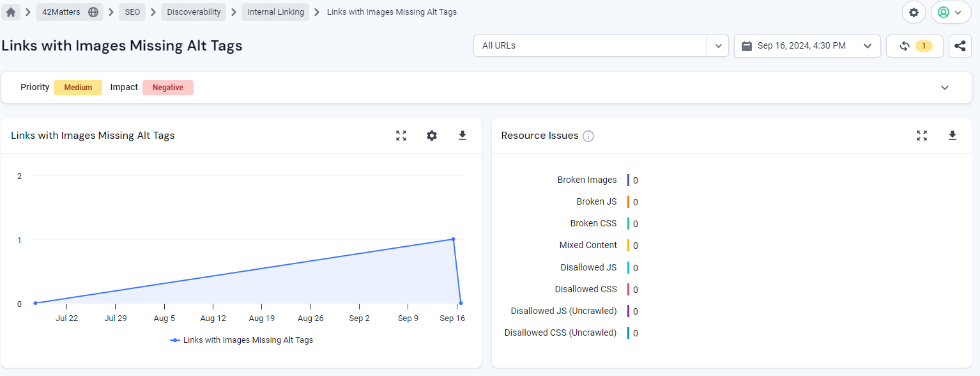The height and width of the screenshot is (376, 980).
Task: Download the Links with Images chart
Action: click(463, 136)
